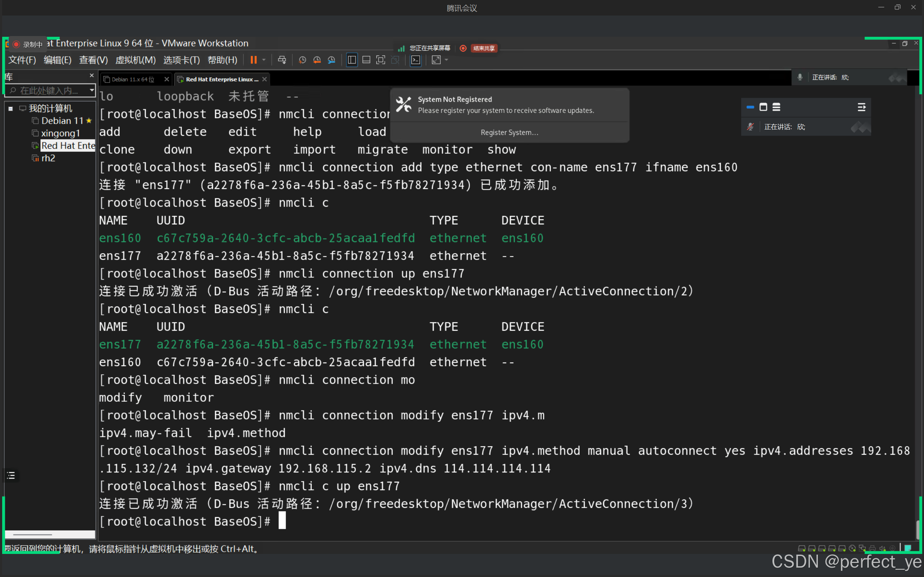Click the orange pause VM button
924x577 pixels.
(x=253, y=60)
